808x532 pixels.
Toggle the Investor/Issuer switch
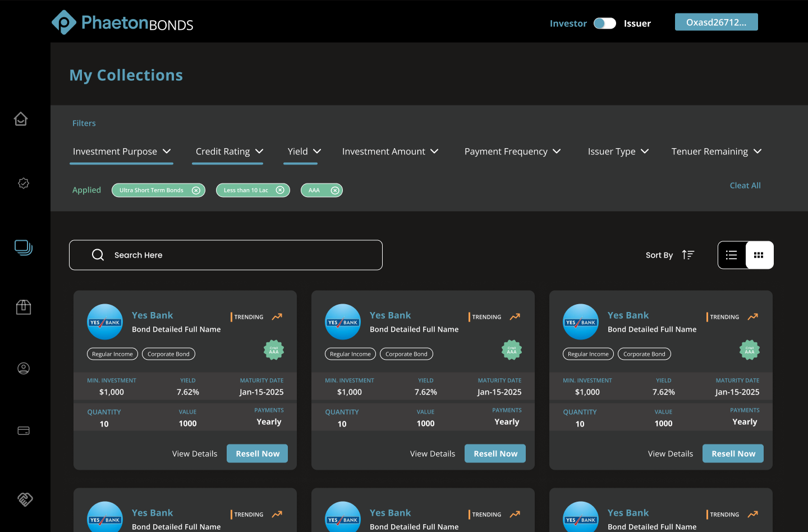(x=604, y=24)
